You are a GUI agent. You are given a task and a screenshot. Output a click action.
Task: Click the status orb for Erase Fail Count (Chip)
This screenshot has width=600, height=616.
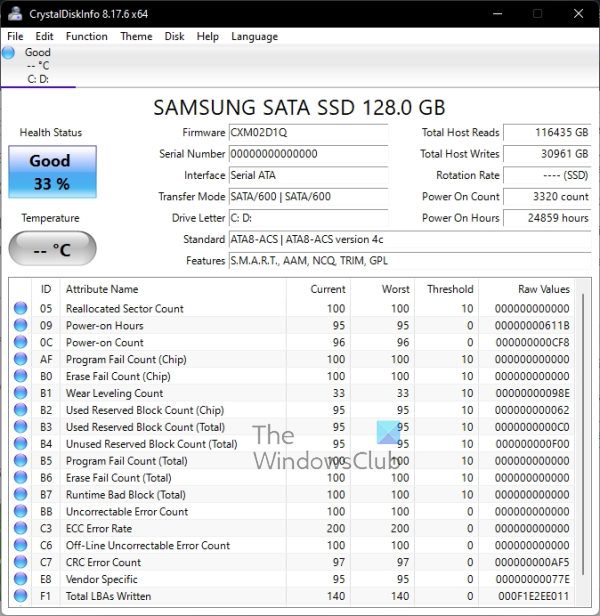(x=20, y=376)
